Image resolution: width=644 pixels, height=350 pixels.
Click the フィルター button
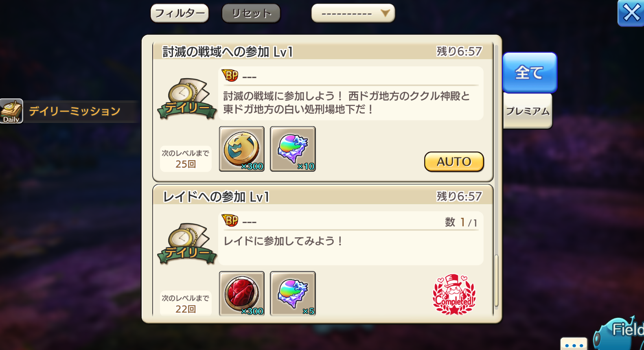coord(180,13)
